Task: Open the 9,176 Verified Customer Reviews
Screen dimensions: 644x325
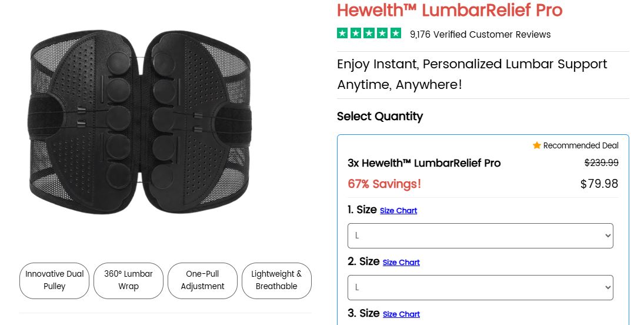Action: click(x=480, y=34)
